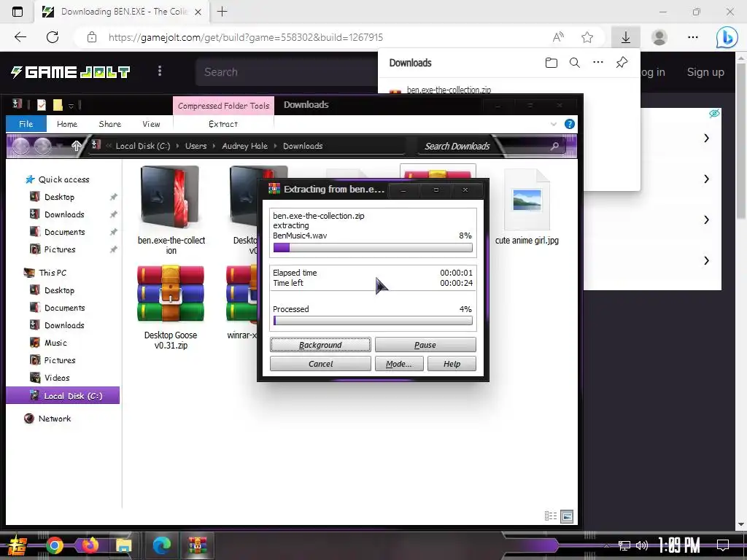Switch to the Share ribbon tab
This screenshot has height=560, width=747.
pos(109,124)
